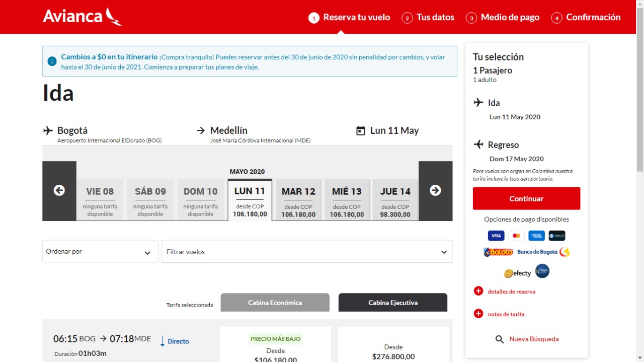Click the Banco de Bogotá logo

(543, 252)
